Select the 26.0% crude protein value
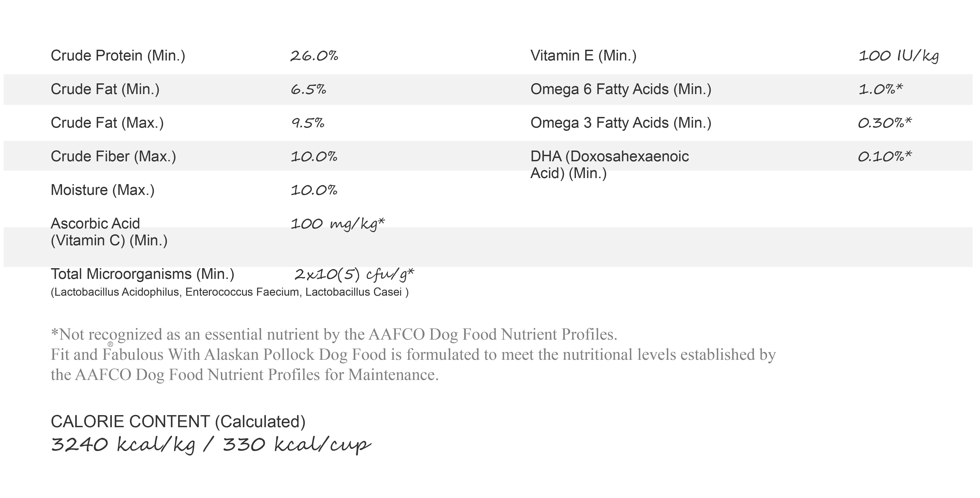 [x=314, y=56]
